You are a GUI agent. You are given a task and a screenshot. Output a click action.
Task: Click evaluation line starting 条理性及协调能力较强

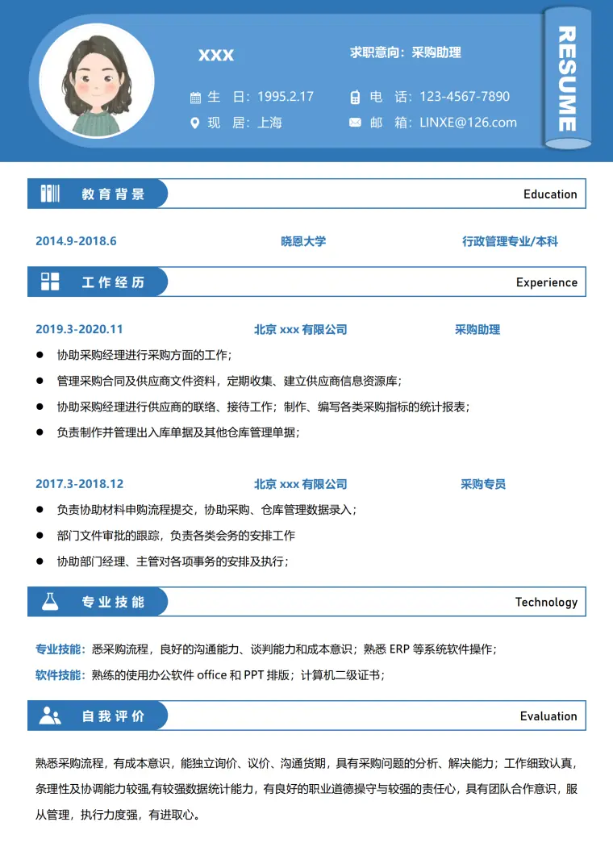(306, 789)
